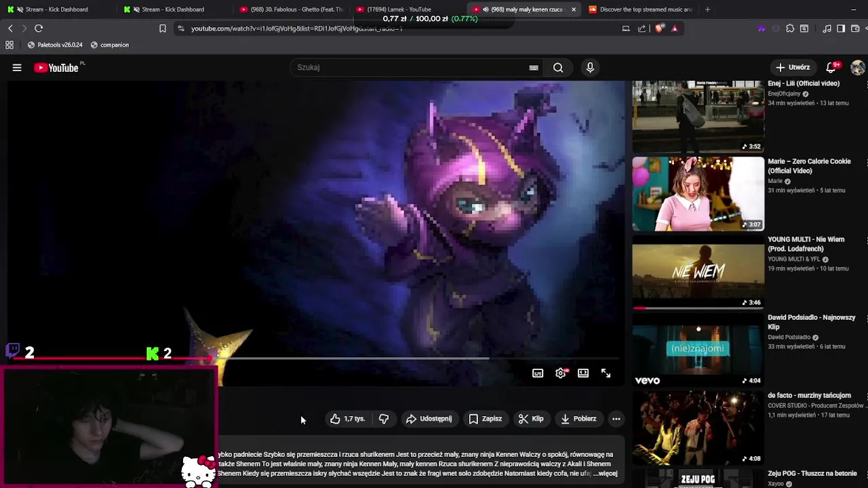The width and height of the screenshot is (868, 488).
Task: Open the YouTube guide hamburger menu
Action: coord(17,67)
